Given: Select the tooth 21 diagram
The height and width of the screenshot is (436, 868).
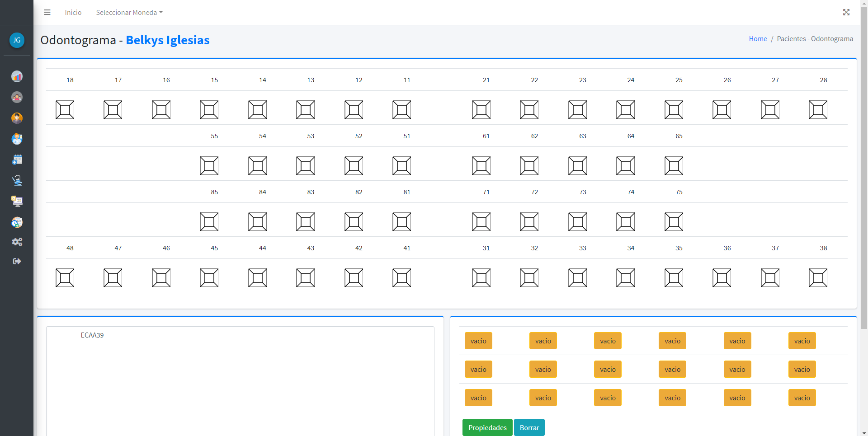Looking at the screenshot, I should [x=481, y=109].
